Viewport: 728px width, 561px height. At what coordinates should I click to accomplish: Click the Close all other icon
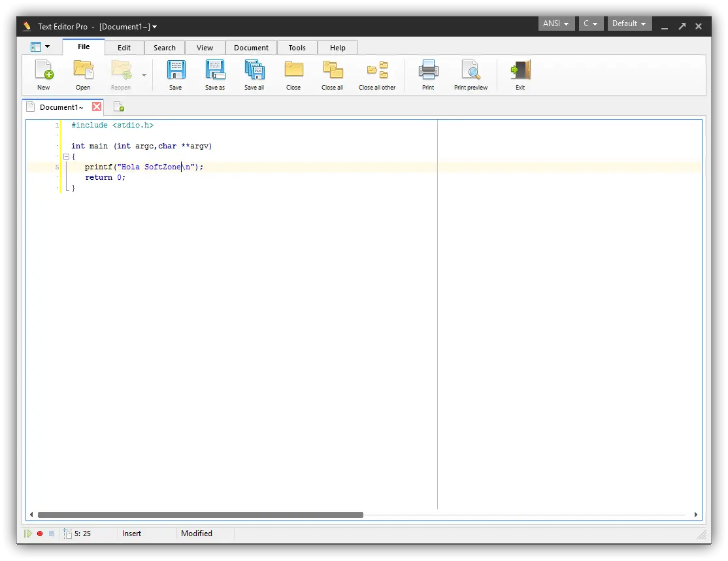pyautogui.click(x=377, y=70)
